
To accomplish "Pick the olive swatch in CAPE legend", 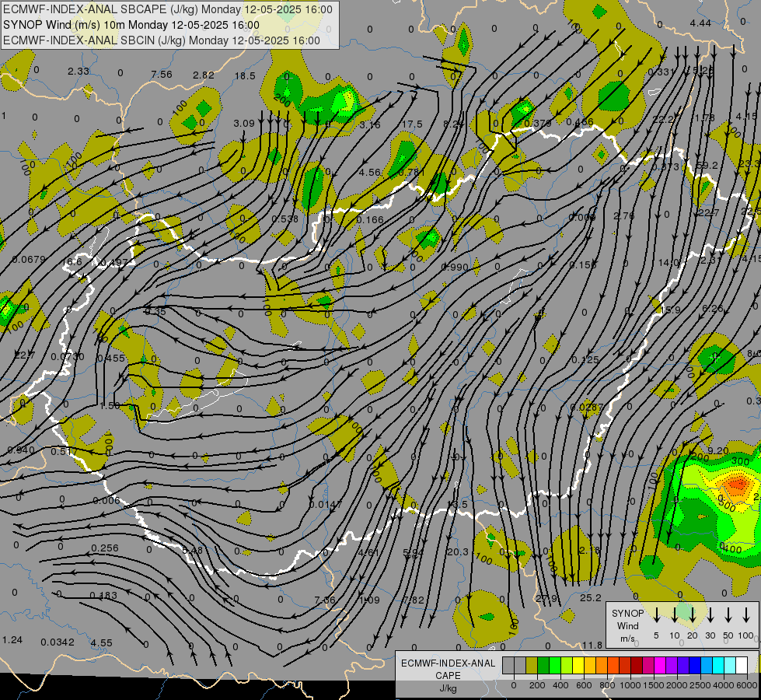I will [532, 666].
